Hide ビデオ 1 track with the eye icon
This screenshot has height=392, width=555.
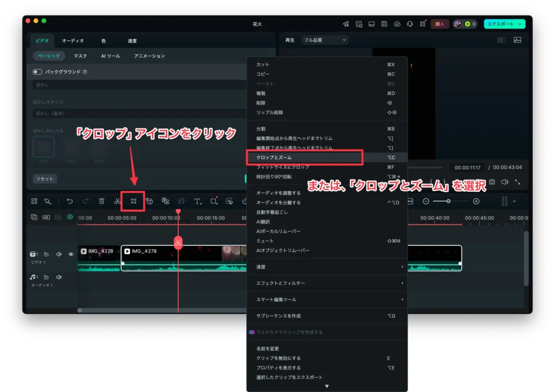coord(70,254)
